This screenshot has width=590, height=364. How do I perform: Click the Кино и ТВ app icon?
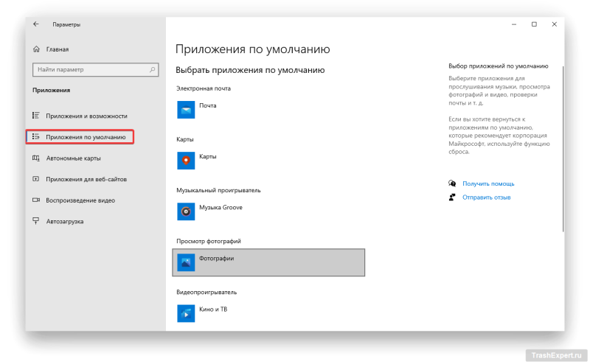[x=186, y=313]
